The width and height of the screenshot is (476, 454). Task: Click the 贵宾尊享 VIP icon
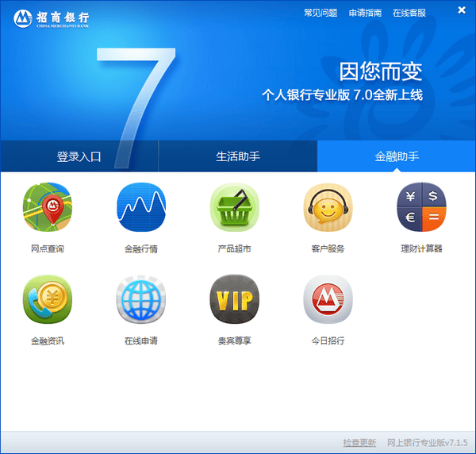(234, 300)
